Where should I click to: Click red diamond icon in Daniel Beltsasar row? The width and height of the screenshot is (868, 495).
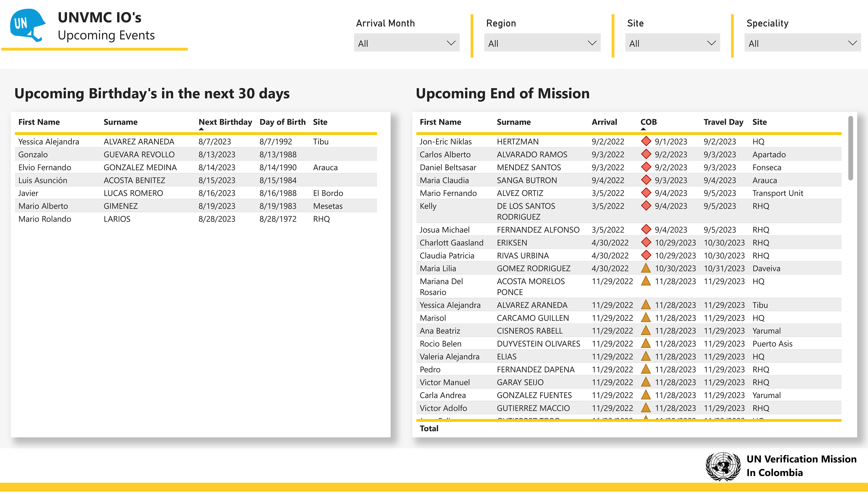click(646, 167)
